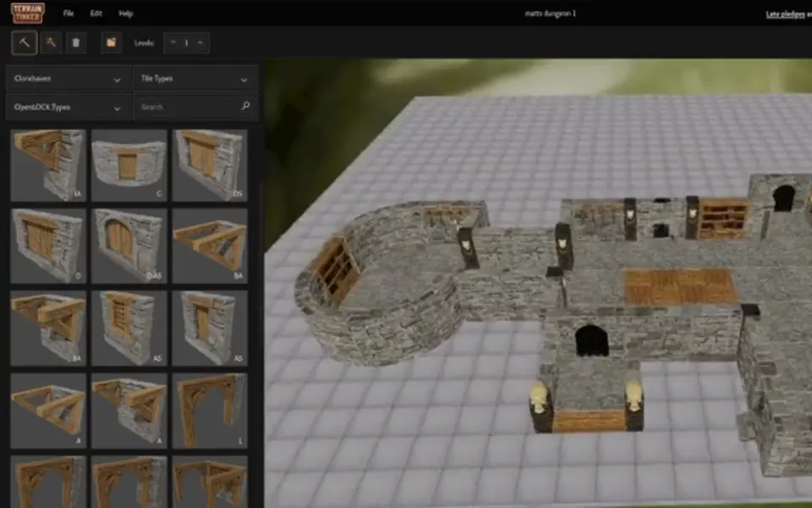The image size is (812, 508).
Task: Open the File menu
Action: click(69, 14)
